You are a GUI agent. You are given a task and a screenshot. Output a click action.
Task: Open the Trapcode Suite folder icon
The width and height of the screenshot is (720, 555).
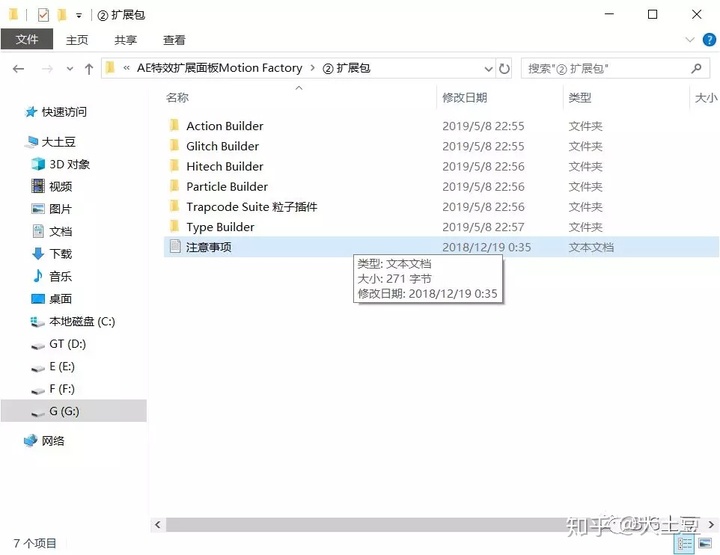point(174,206)
